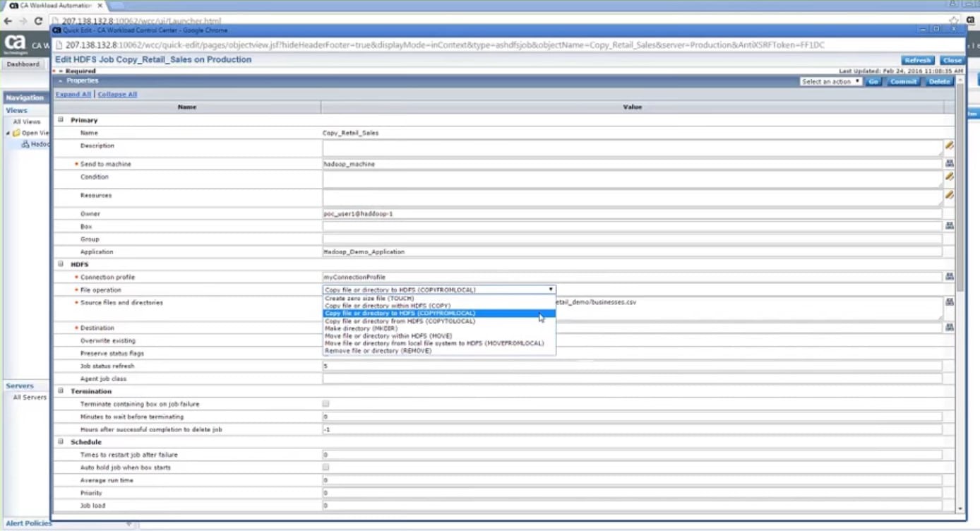Click Times to restart job after failure field
The height and width of the screenshot is (531, 980).
point(633,455)
